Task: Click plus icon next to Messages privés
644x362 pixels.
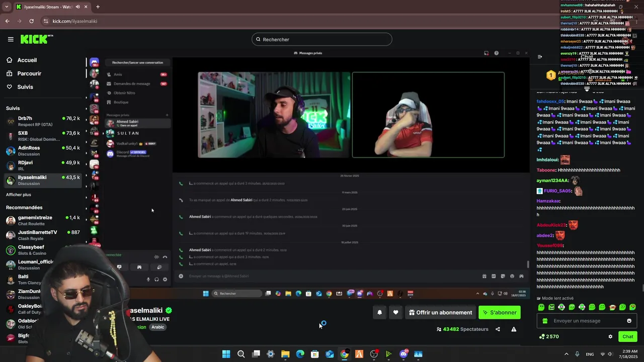Action: tap(167, 115)
